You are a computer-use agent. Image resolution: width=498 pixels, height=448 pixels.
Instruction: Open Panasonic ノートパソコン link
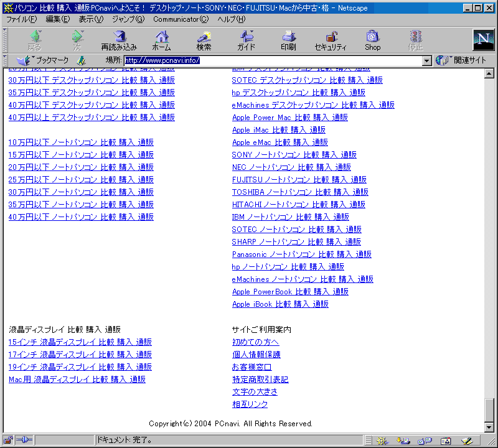pos(302,254)
